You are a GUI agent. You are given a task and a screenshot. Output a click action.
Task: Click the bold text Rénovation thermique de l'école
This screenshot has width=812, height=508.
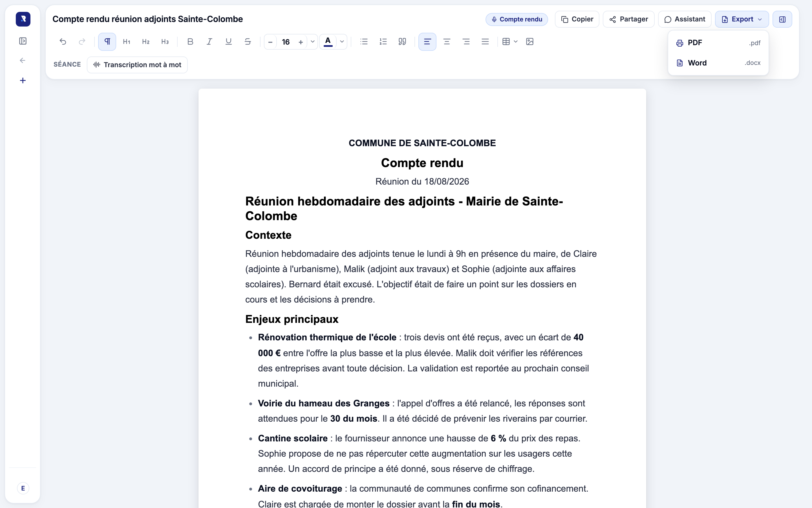pyautogui.click(x=327, y=338)
